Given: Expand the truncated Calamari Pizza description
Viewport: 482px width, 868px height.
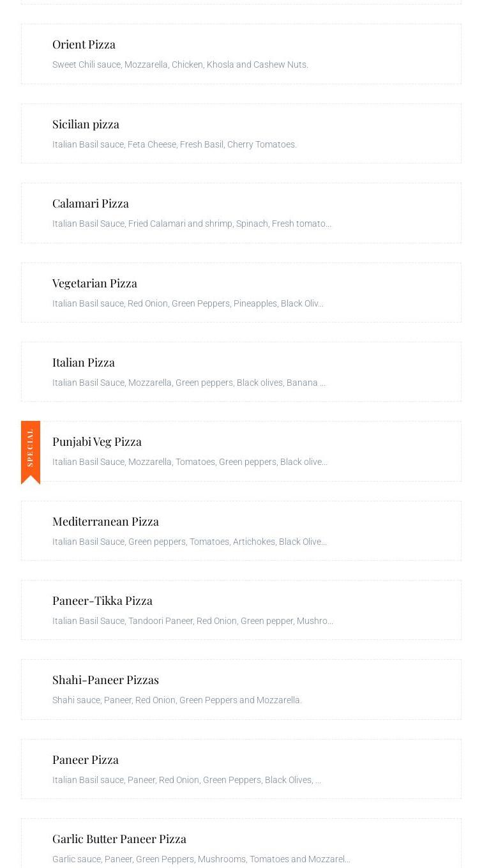Looking at the screenshot, I should point(192,224).
